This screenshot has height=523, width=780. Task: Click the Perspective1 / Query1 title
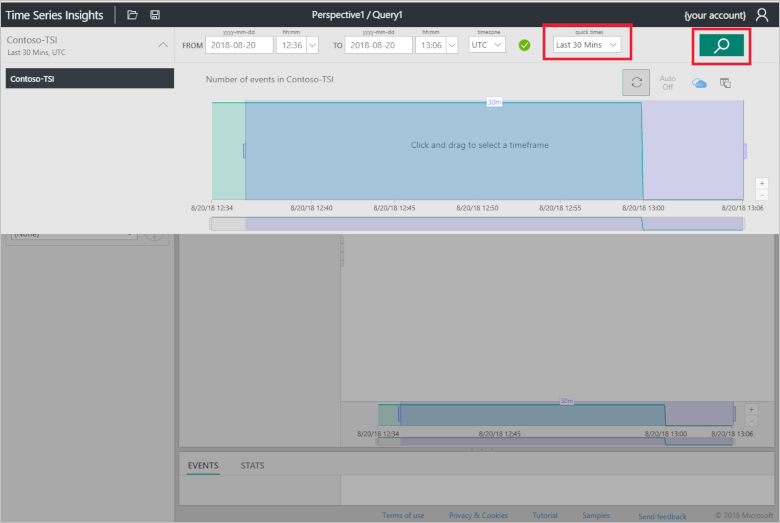(357, 15)
